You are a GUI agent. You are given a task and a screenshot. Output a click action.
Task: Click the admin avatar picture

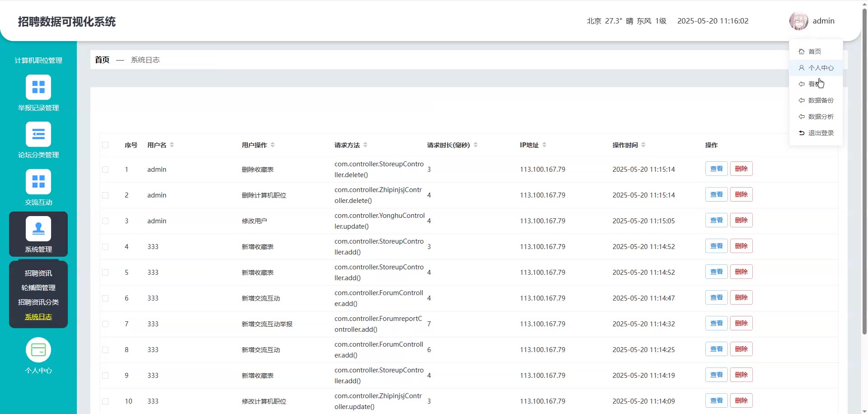(798, 21)
